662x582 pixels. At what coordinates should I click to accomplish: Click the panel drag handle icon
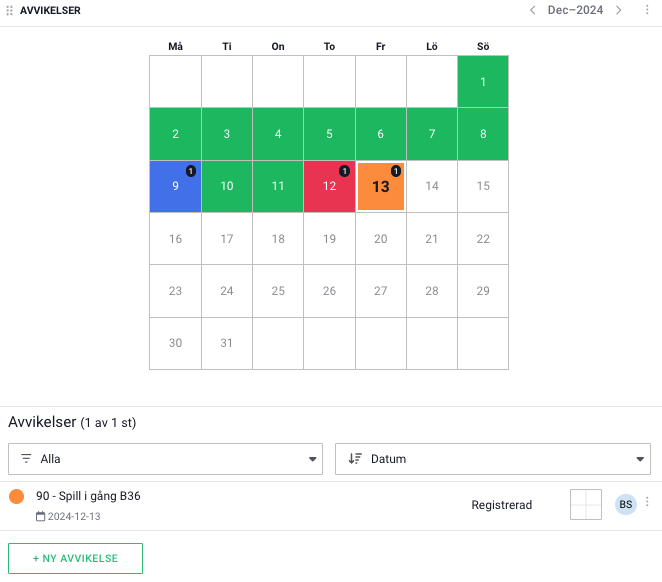coord(10,10)
